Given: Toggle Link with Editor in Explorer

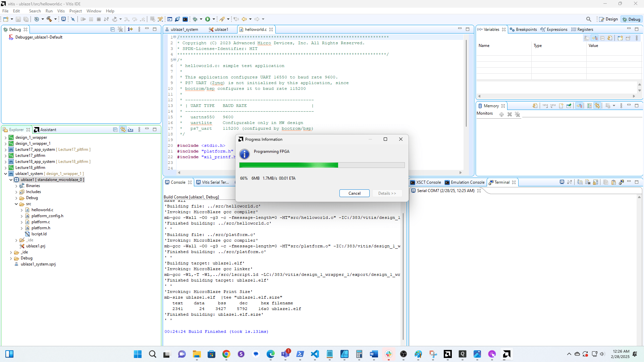Looking at the screenshot, I should pos(123,130).
